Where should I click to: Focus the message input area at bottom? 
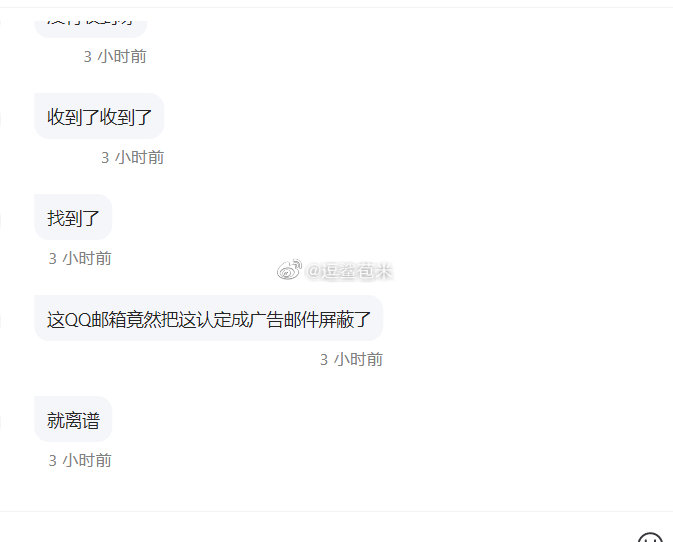point(318,527)
